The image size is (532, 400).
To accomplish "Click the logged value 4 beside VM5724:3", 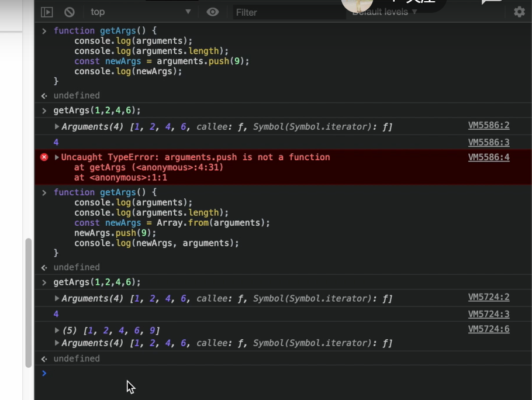I will pyautogui.click(x=56, y=314).
